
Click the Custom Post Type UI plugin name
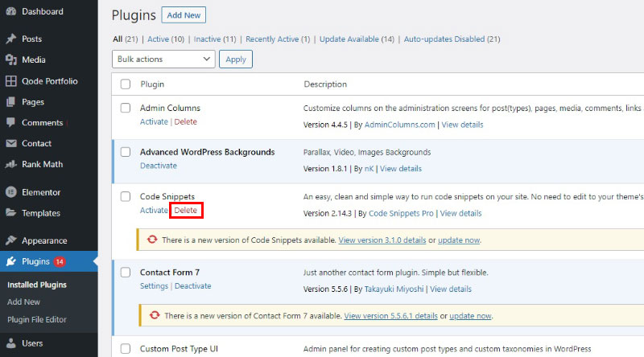(179, 349)
